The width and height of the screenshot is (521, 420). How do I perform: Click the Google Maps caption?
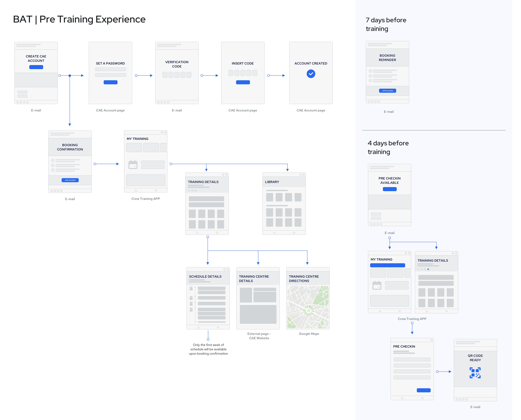pos(309,334)
